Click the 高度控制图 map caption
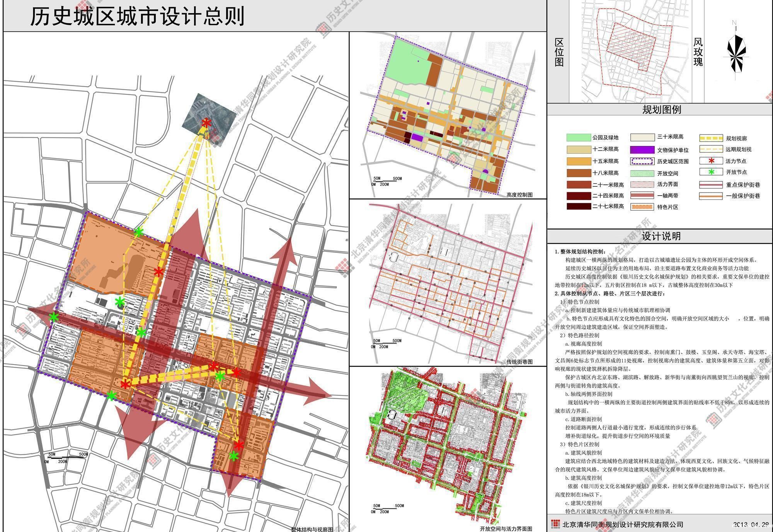This screenshot has height=532, width=773. [519, 195]
